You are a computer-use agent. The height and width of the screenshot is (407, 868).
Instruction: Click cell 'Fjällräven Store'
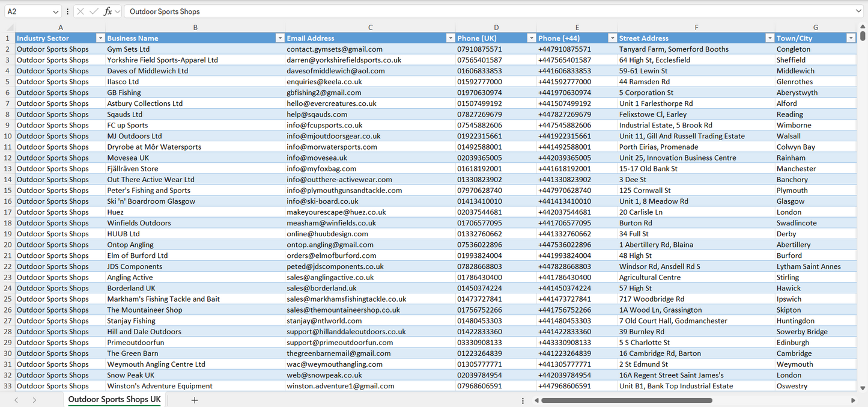195,169
